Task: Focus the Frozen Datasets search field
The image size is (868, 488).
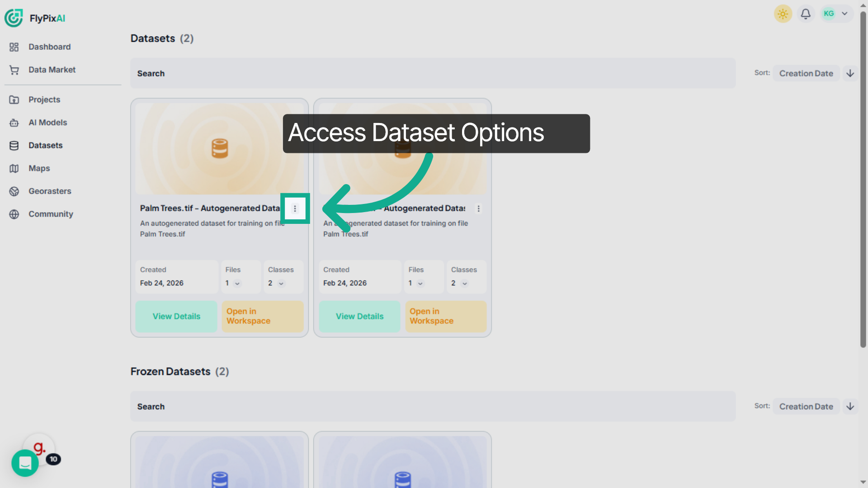Action: tap(433, 406)
